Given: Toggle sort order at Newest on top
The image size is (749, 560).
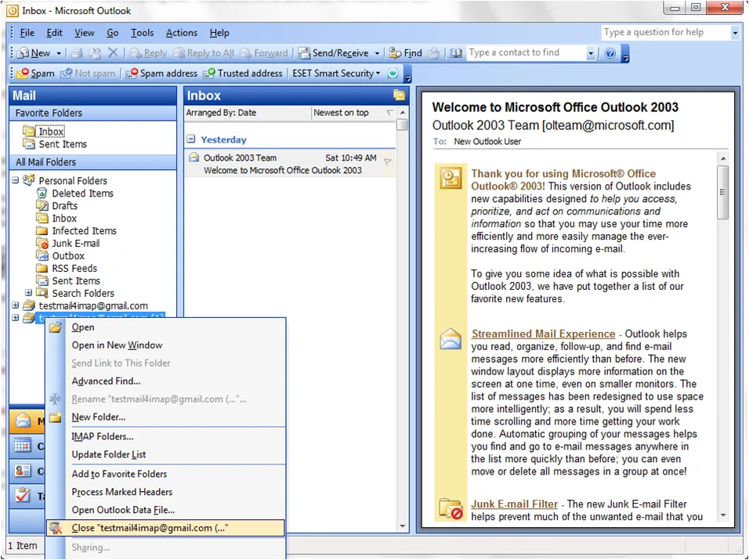Looking at the screenshot, I should (341, 113).
